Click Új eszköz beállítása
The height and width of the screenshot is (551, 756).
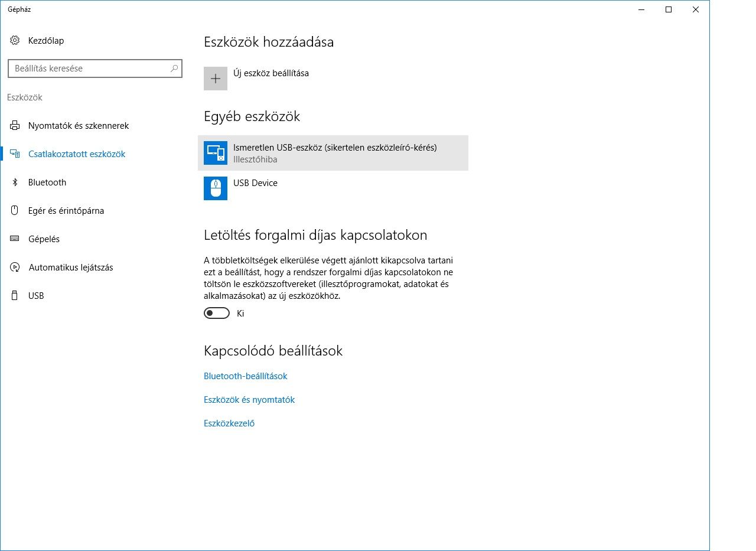pos(271,73)
